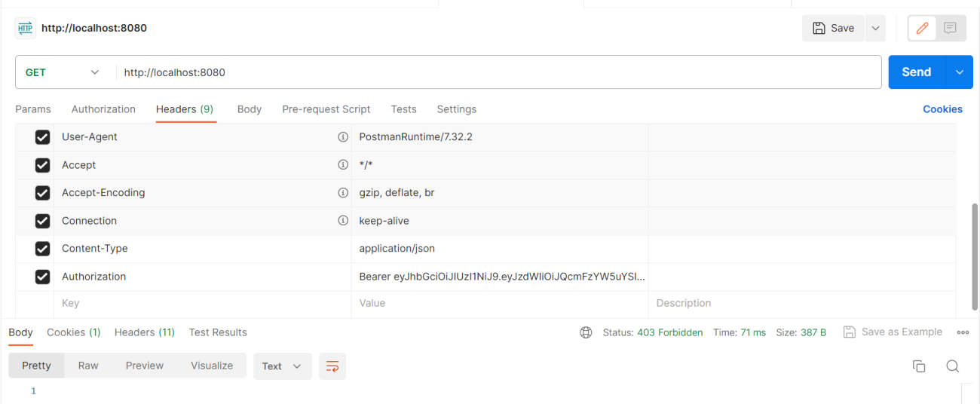Open the GET method dropdown
Viewport: 980px width, 404px height.
pyautogui.click(x=62, y=72)
